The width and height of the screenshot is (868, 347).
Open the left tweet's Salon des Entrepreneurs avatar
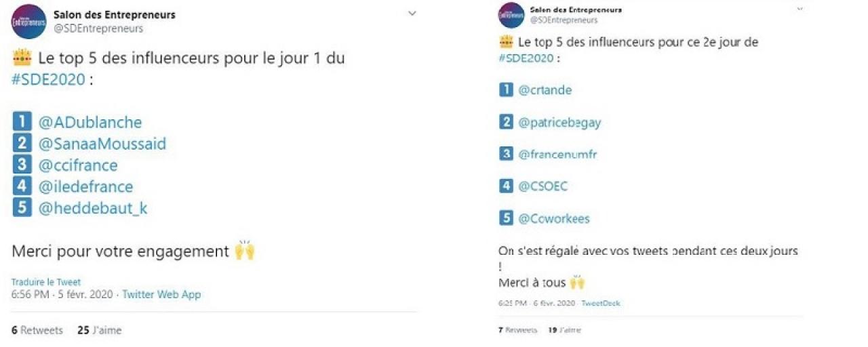pos(29,21)
